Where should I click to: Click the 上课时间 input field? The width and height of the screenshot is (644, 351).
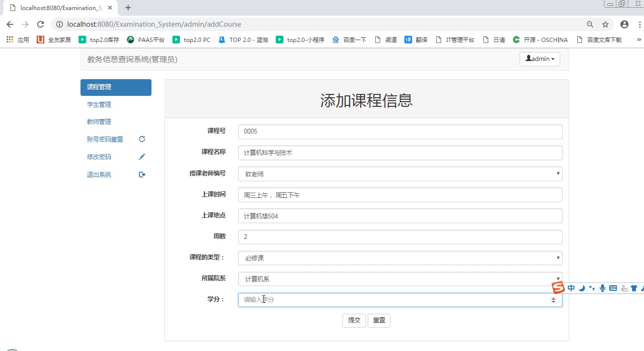400,195
